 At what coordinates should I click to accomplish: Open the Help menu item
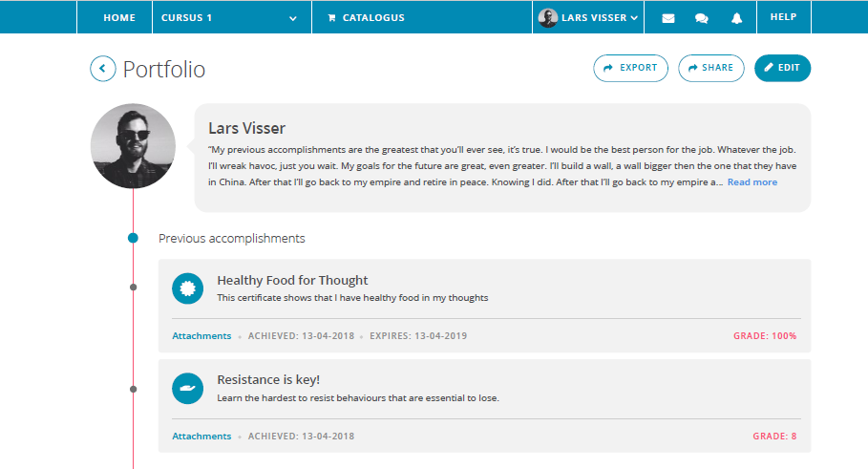click(x=783, y=17)
